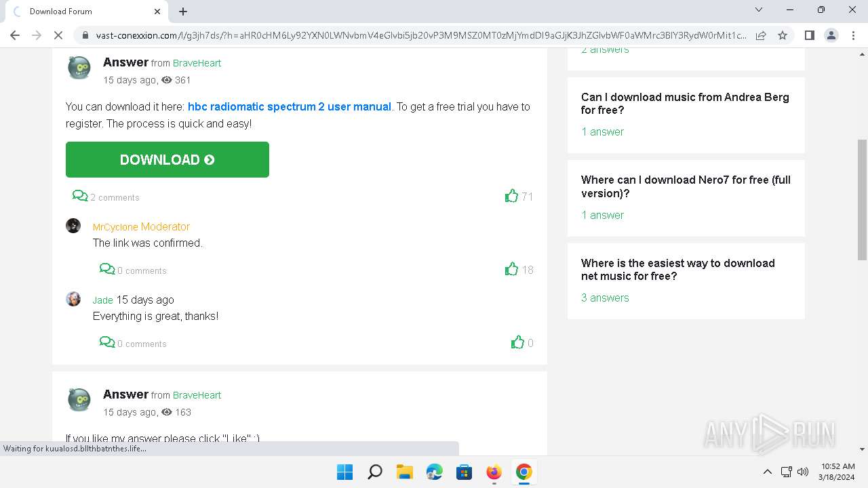Share this page icon in address bar
The height and width of the screenshot is (488, 868).
(761, 35)
